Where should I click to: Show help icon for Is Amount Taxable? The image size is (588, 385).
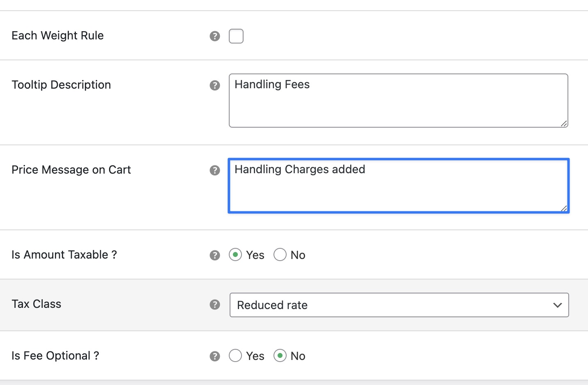[x=215, y=255]
